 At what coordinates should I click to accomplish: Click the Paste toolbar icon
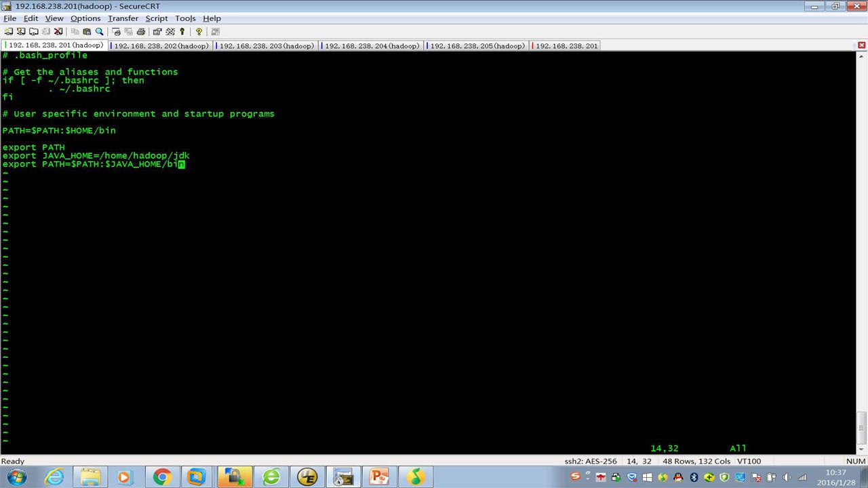(87, 32)
